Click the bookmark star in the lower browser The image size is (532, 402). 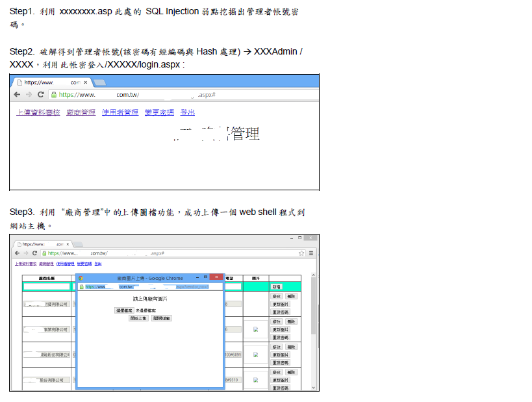pyautogui.click(x=302, y=253)
